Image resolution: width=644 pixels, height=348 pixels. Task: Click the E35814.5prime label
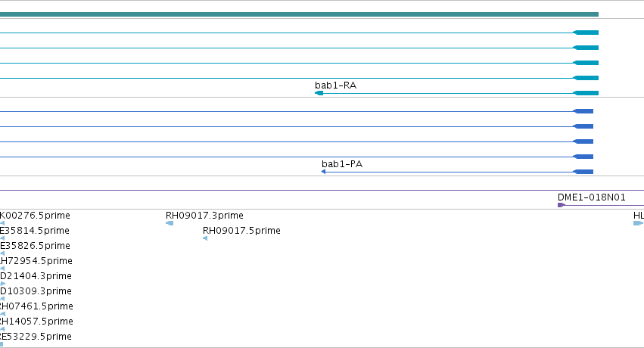pos(35,231)
